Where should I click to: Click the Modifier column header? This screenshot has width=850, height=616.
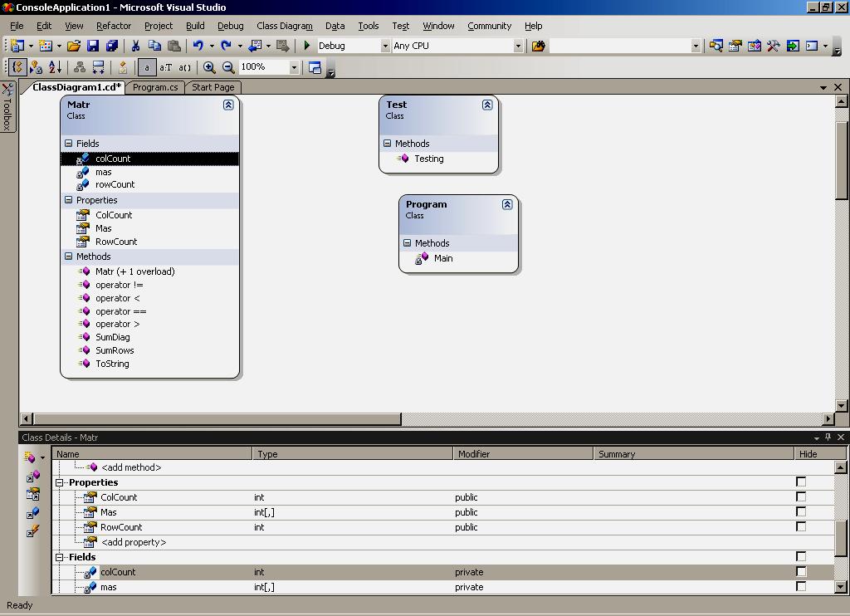click(523, 454)
